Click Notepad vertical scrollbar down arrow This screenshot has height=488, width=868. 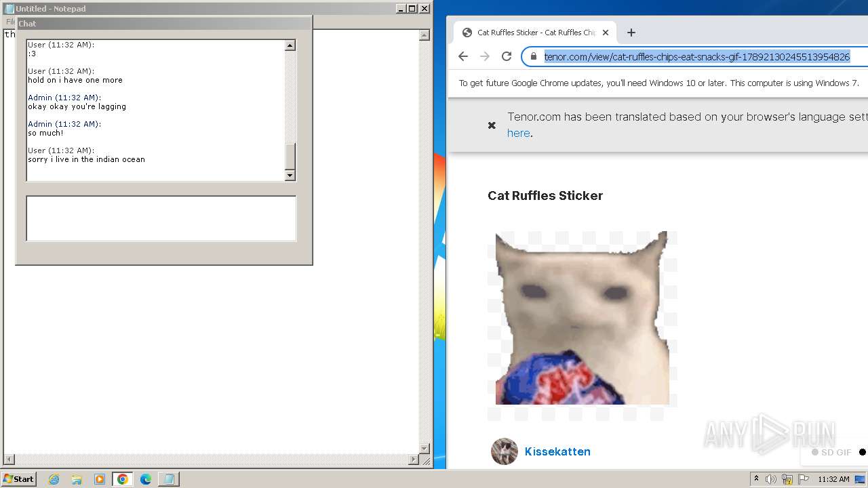click(x=425, y=449)
